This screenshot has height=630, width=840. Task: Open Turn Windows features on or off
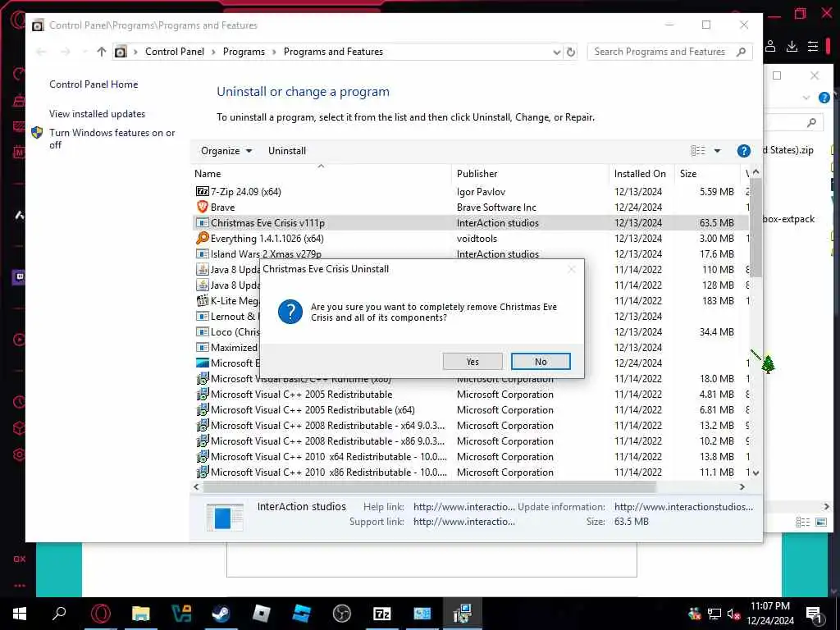[x=112, y=138]
